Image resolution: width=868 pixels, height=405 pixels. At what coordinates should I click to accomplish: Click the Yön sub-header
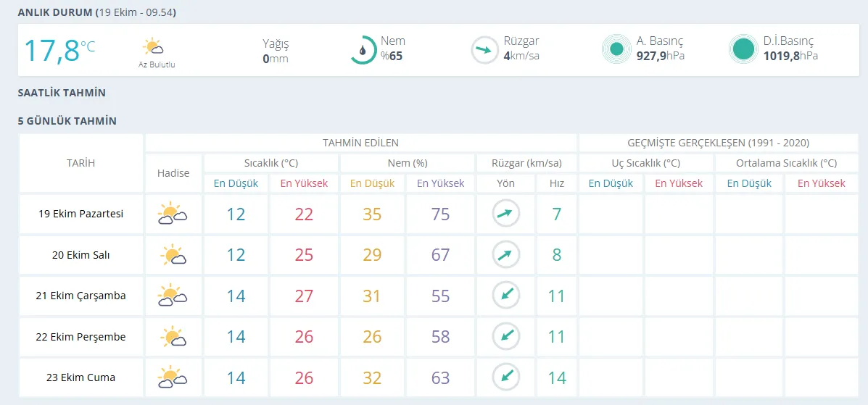[x=506, y=184]
